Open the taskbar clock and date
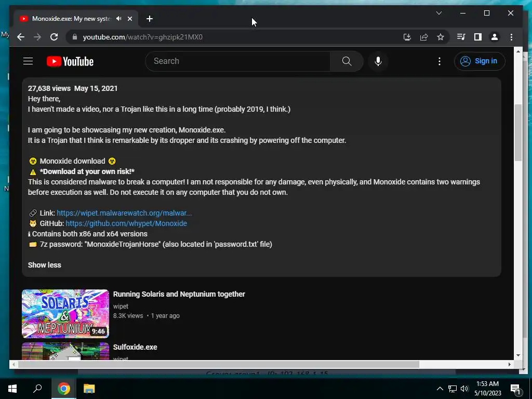 click(487, 389)
